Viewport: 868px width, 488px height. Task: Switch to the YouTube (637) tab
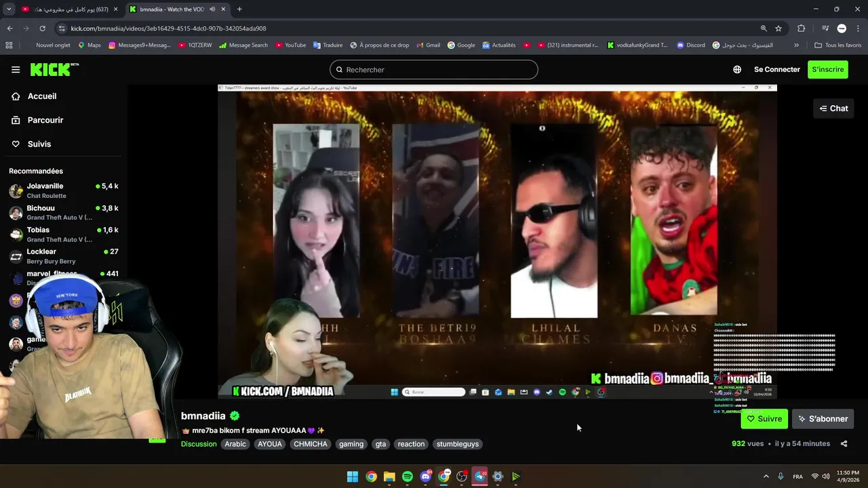click(71, 9)
